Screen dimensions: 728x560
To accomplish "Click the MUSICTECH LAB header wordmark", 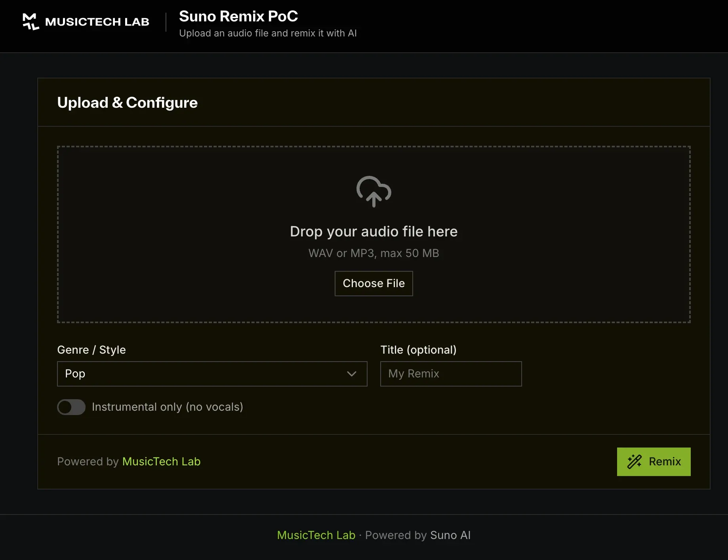I will point(97,22).
